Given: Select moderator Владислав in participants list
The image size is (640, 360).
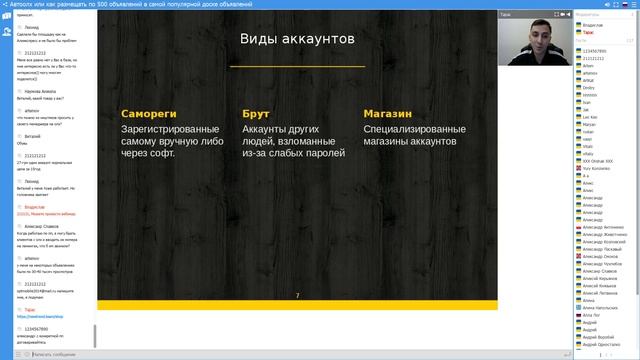Looking at the screenshot, I should pos(592,25).
